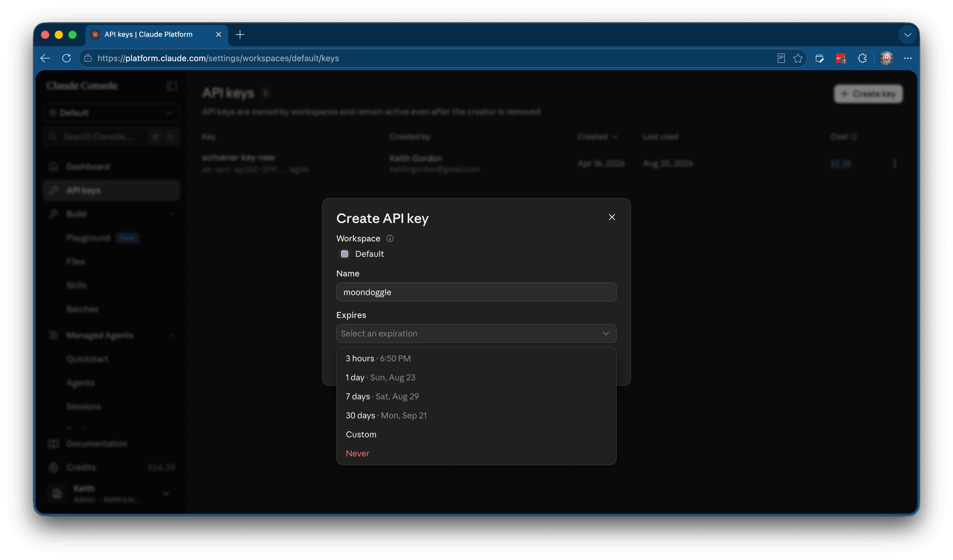Choose the 30 days expiration option
The width and height of the screenshot is (953, 560).
point(476,415)
